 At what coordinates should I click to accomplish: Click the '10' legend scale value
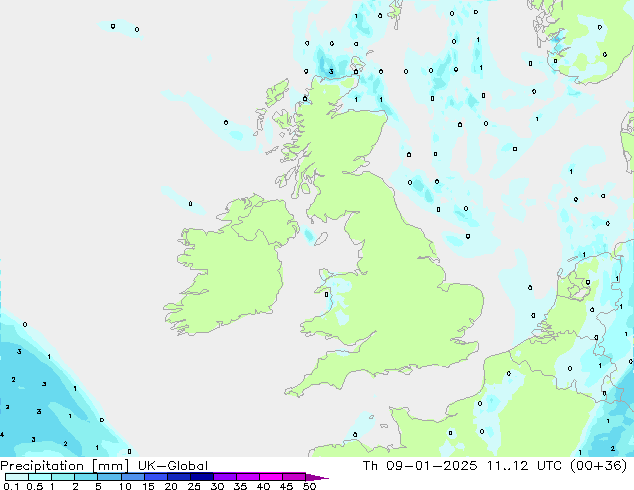[x=125, y=486]
